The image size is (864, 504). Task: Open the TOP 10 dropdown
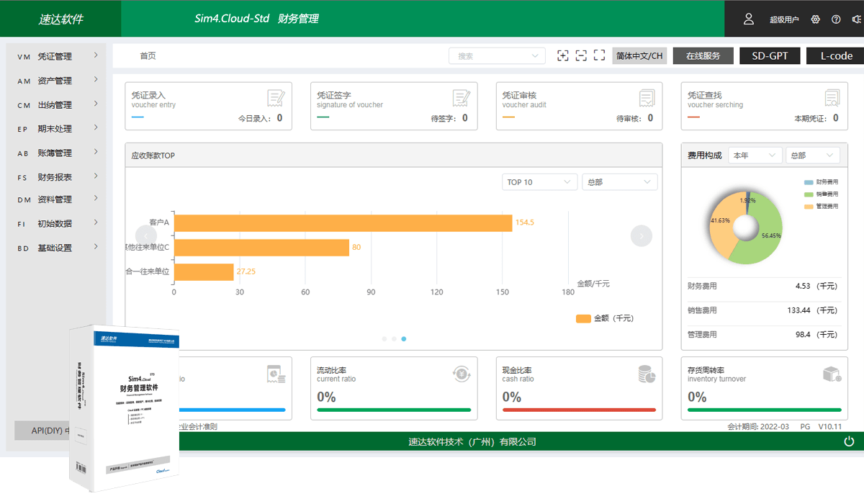coord(539,182)
